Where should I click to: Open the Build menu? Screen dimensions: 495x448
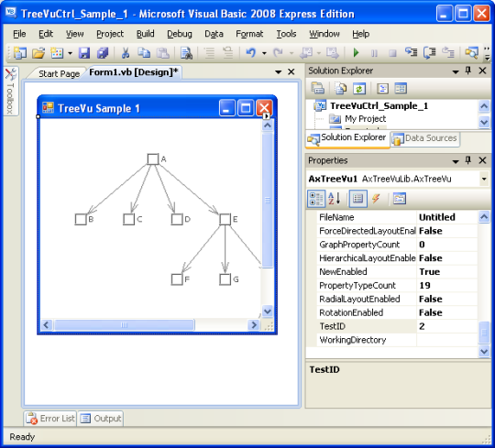[x=145, y=34]
